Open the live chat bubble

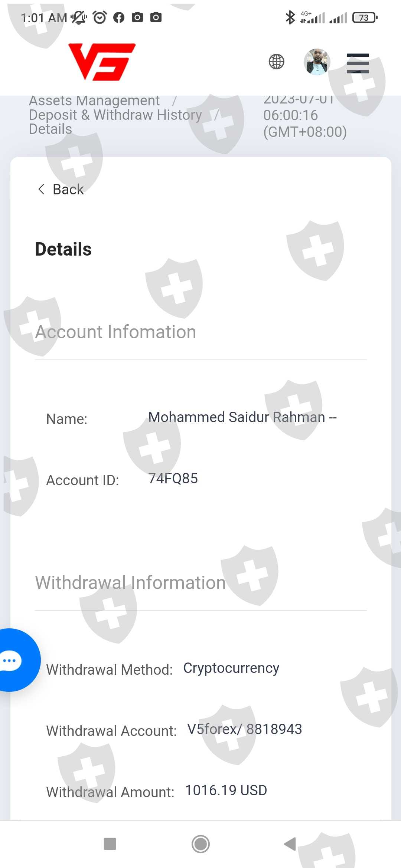[12, 660]
